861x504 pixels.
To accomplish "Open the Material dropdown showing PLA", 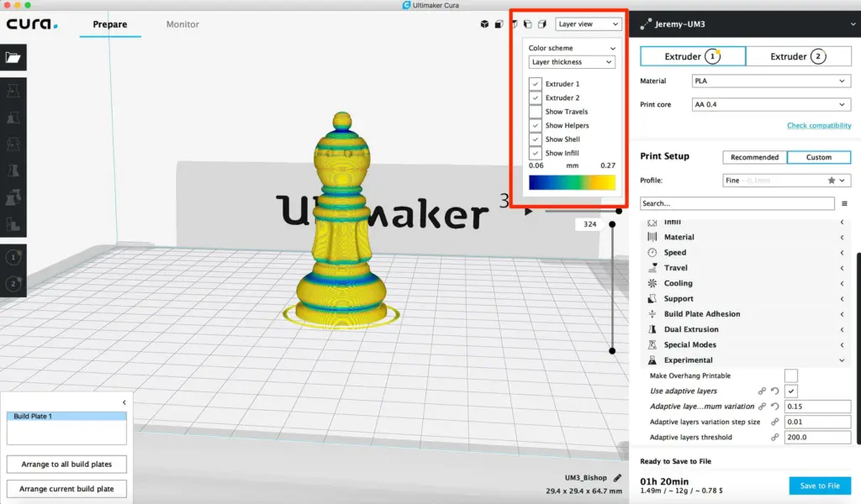I will click(771, 81).
